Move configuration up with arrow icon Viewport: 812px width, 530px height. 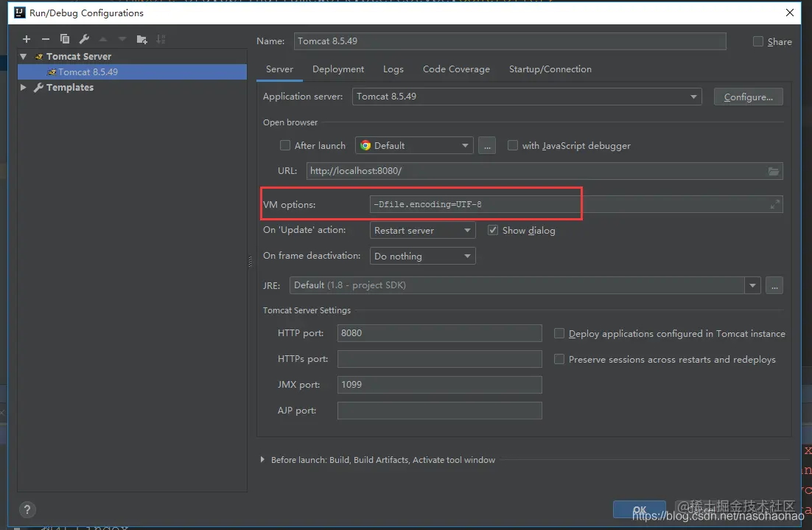click(x=103, y=39)
